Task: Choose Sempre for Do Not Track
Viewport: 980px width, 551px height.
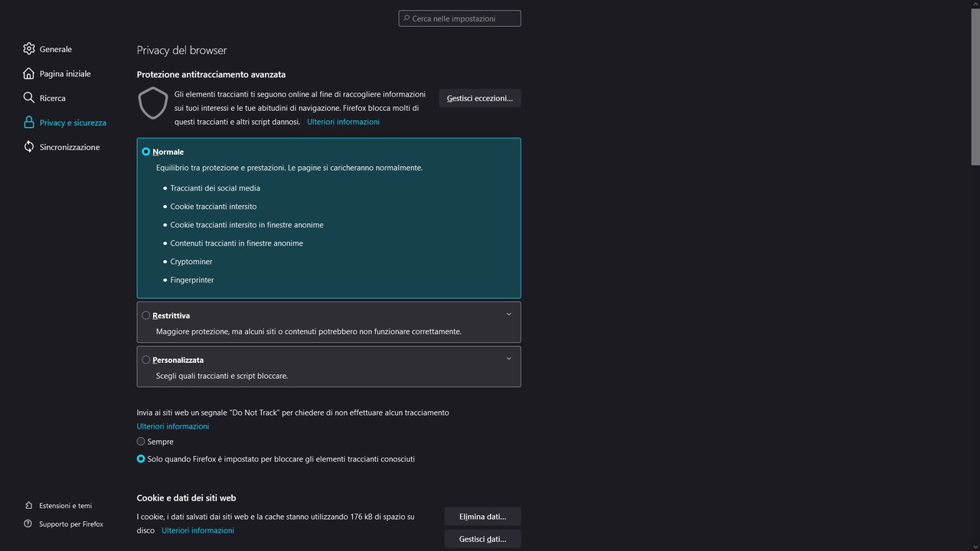Action: pos(141,442)
